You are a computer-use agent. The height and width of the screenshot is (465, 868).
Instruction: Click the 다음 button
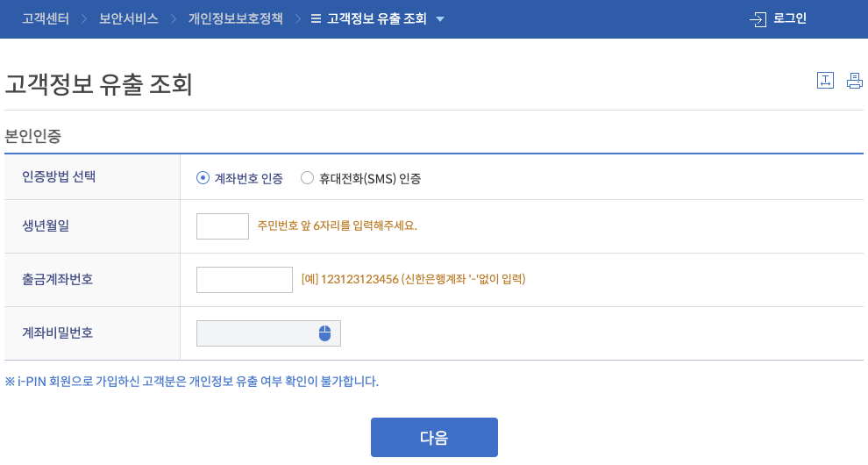(435, 437)
